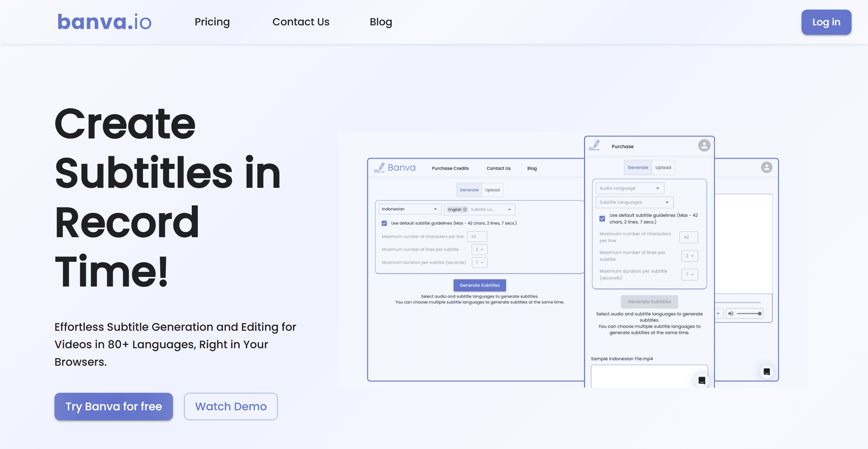Expand the Indonesian audio language dropdown
Image resolution: width=868 pixels, height=449 pixels.
pyautogui.click(x=409, y=209)
